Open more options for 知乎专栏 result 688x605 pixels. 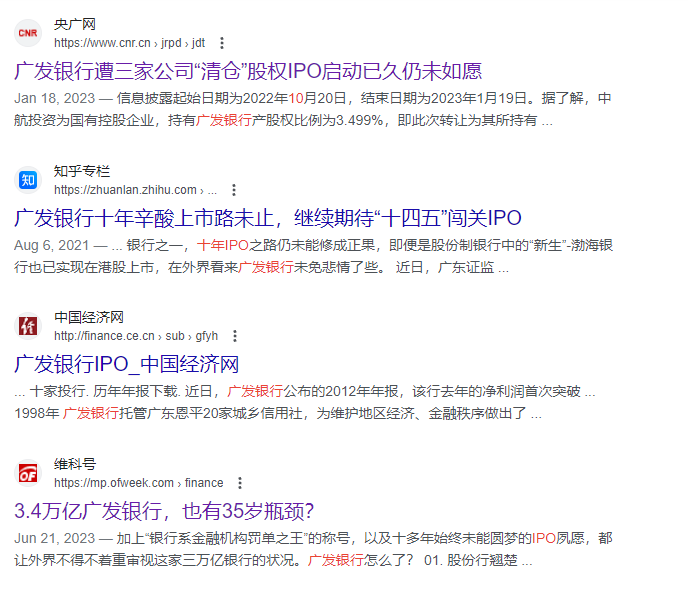(x=234, y=190)
